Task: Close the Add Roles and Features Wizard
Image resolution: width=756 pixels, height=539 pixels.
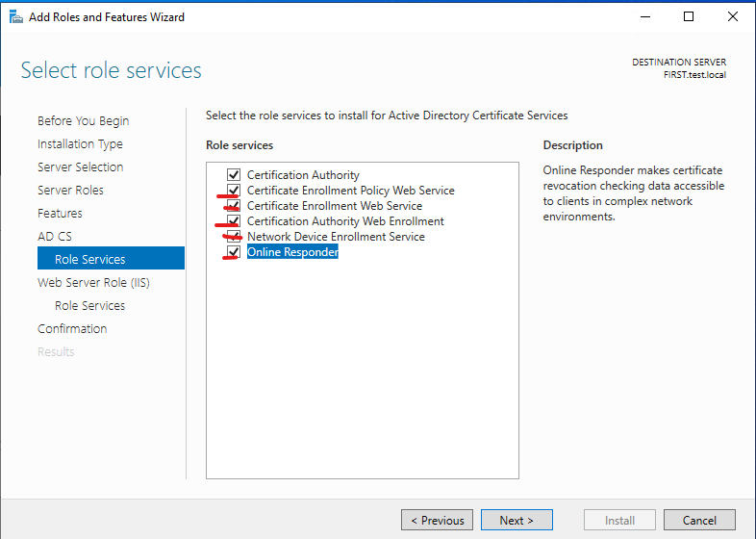Action: coord(732,17)
